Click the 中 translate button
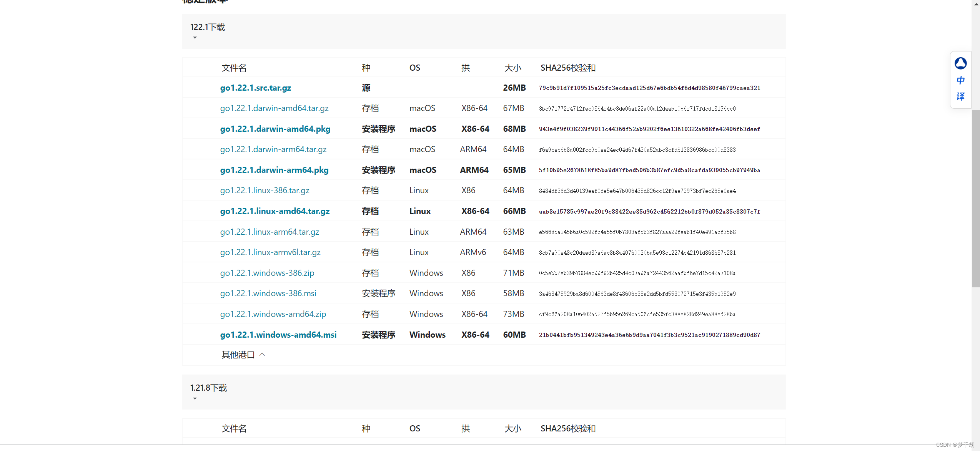 (960, 80)
